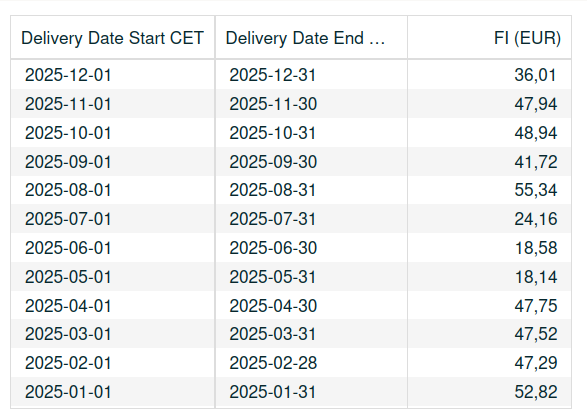
Task: Click the 55,34 price value
Action: [536, 190]
